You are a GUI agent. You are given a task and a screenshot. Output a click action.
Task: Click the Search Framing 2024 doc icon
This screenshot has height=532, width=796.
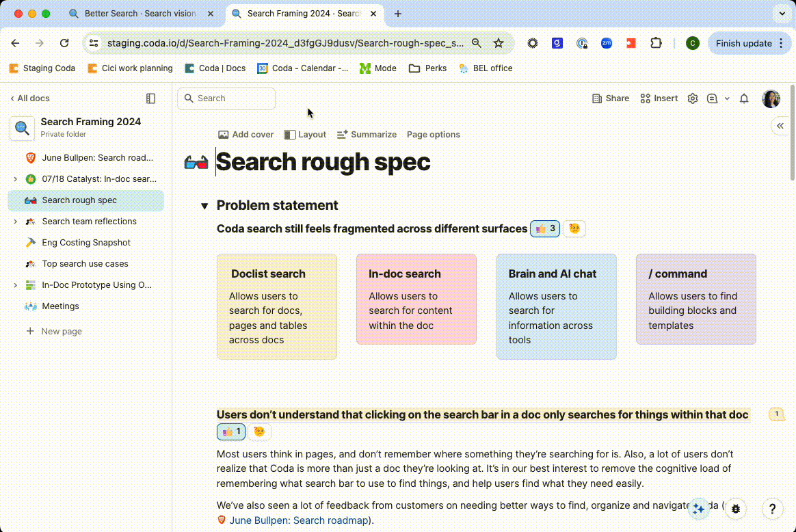pos(22,128)
